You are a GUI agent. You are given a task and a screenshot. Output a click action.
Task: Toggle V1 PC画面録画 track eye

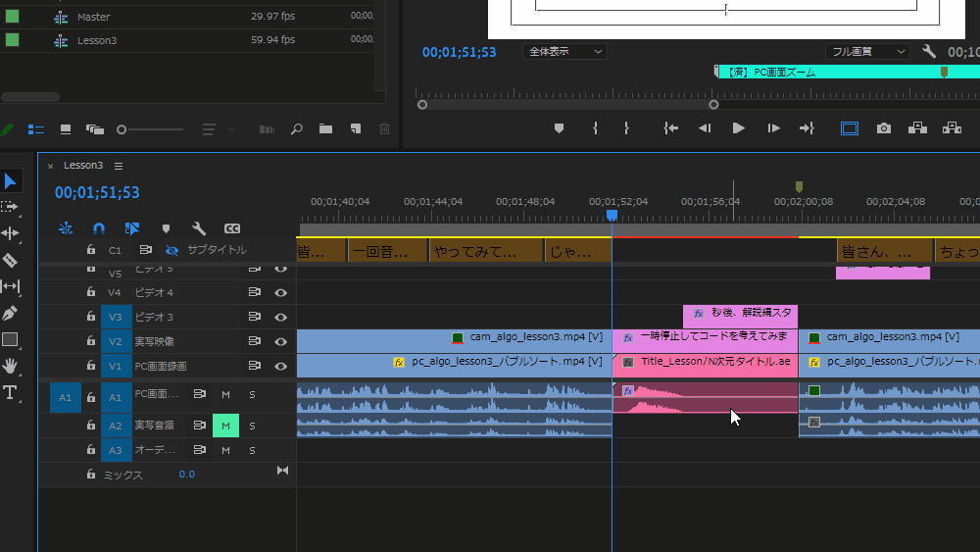[x=280, y=366]
